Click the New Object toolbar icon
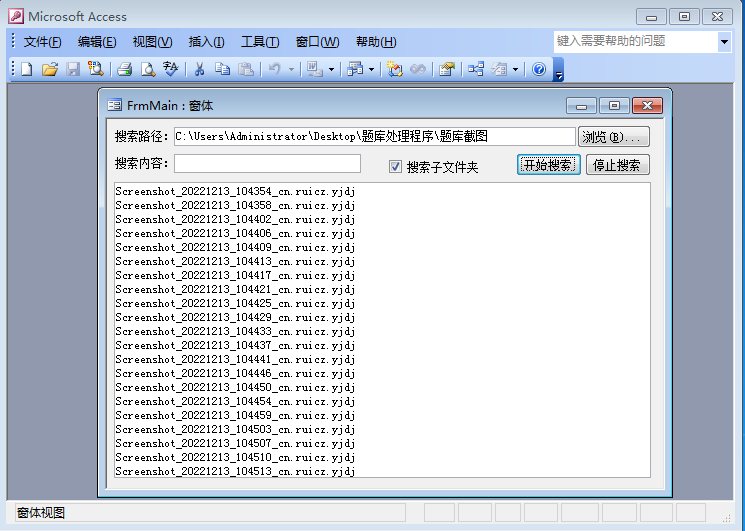This screenshot has height=531, width=745. click(x=499, y=69)
